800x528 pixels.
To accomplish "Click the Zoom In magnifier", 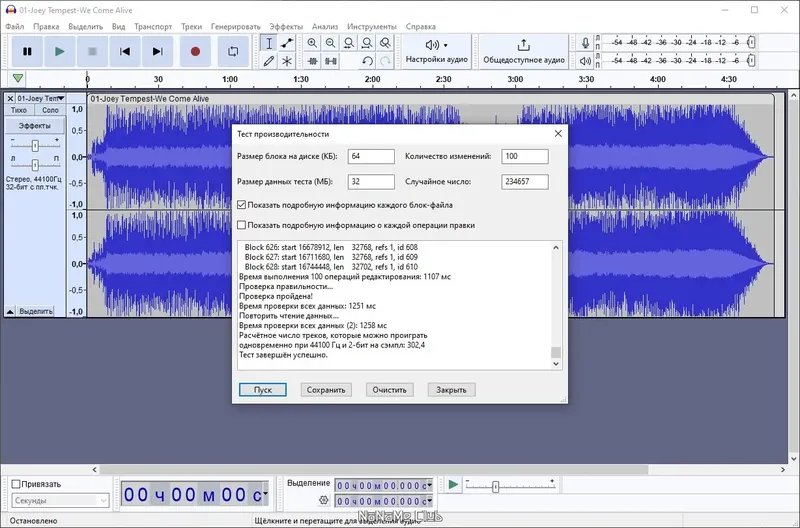I will pos(312,43).
